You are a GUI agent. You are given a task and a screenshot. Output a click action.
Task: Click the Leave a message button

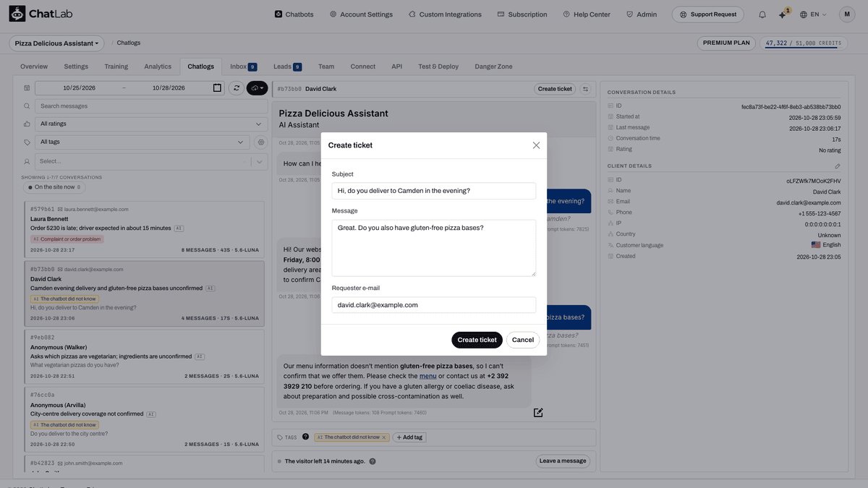pos(563,461)
